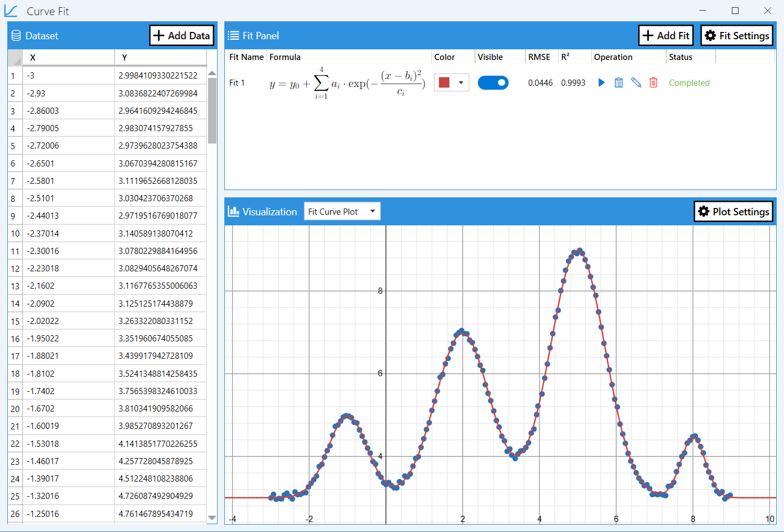The image size is (784, 532).
Task: Click the Fit Panel list icon
Action: (x=233, y=35)
